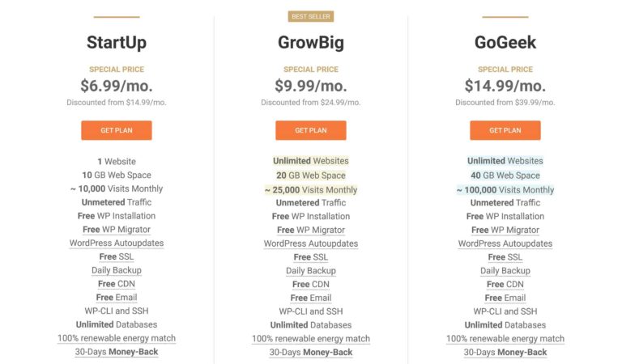Click GrowBig's Free CDN link

tap(310, 284)
